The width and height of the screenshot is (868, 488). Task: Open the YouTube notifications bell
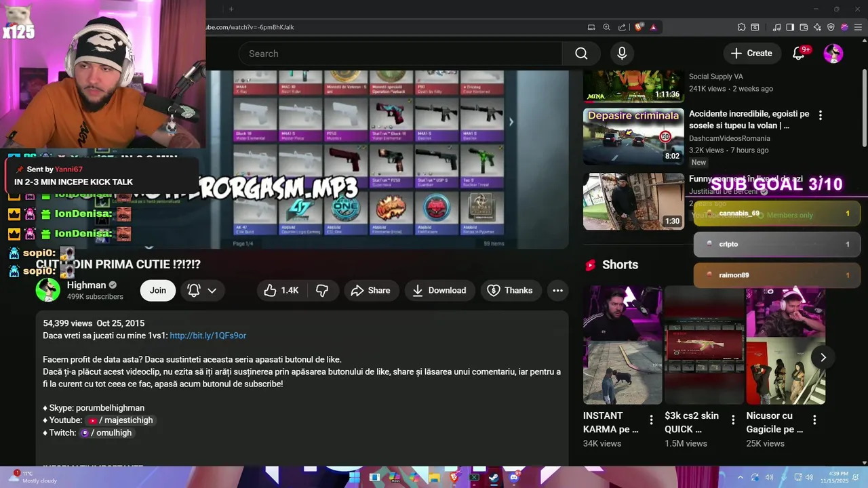tap(799, 54)
